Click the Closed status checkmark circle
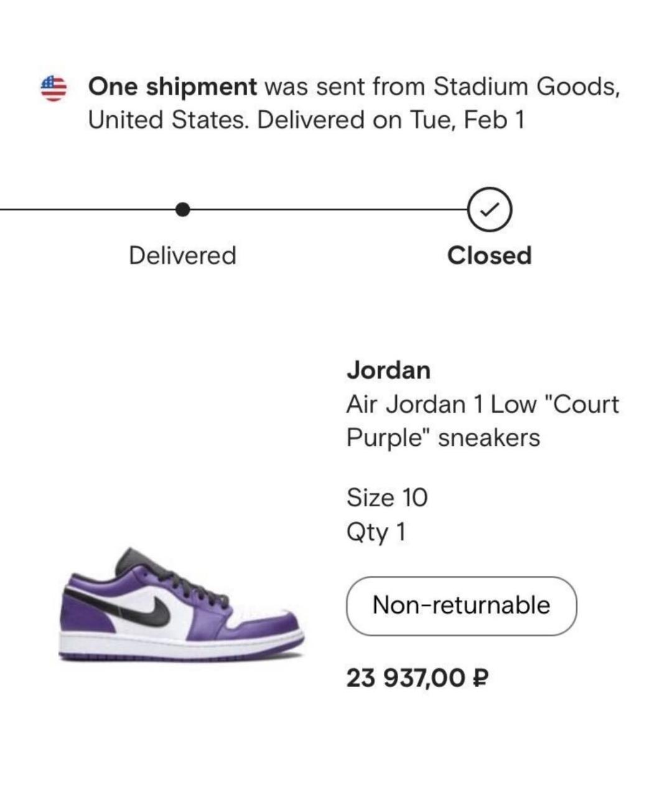The image size is (672, 797). point(489,210)
